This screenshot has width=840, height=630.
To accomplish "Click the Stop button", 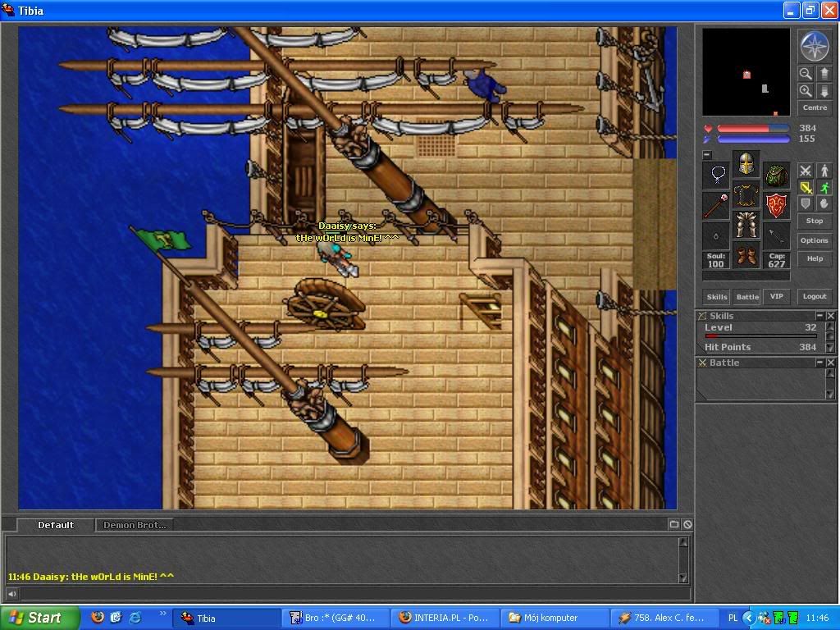I will point(815,221).
